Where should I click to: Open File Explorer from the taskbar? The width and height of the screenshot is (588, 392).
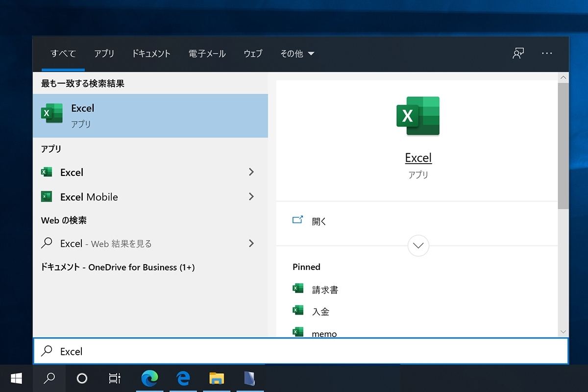tap(216, 378)
